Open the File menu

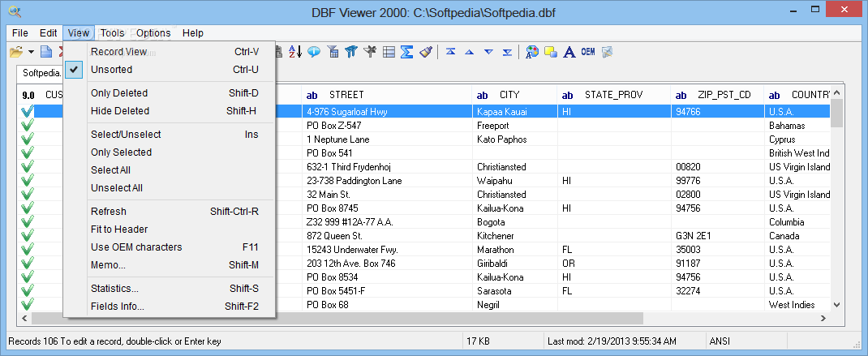tap(20, 33)
